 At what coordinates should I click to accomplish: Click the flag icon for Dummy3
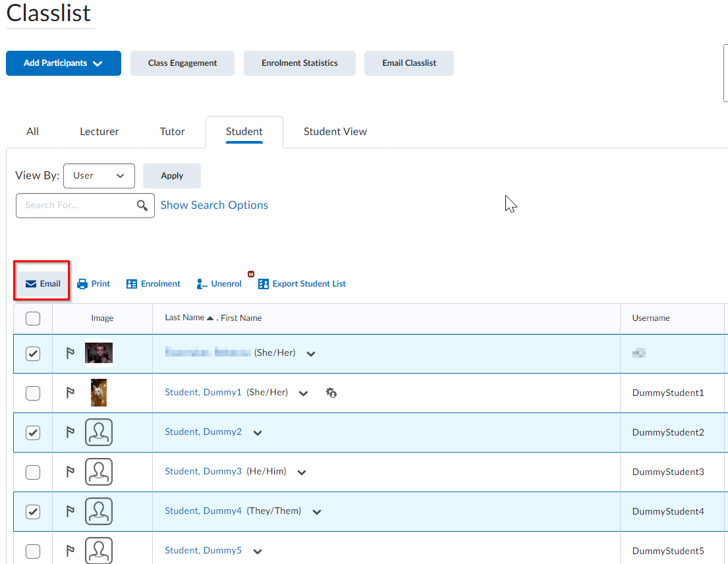pyautogui.click(x=70, y=472)
